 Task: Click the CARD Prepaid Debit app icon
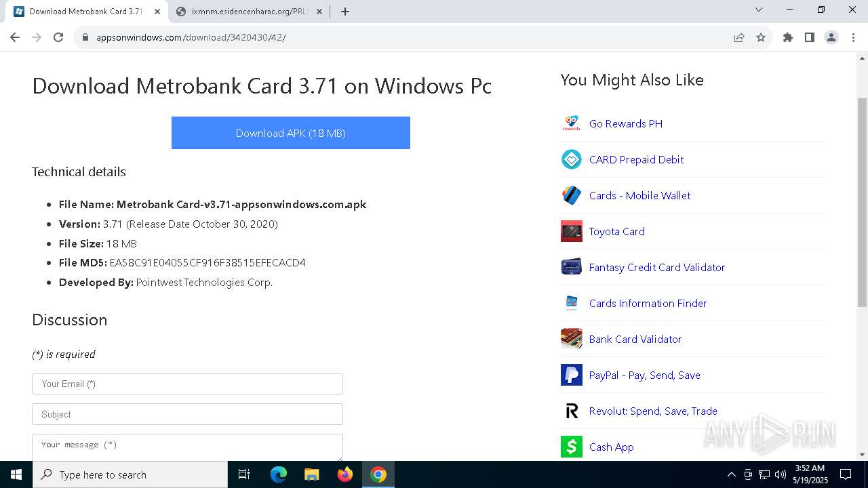point(572,159)
